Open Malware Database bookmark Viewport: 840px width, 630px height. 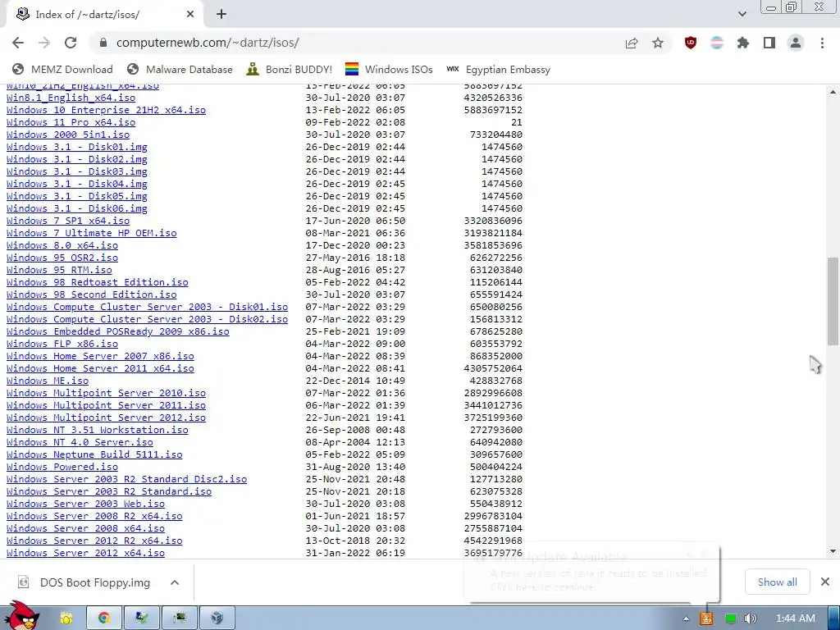180,69
